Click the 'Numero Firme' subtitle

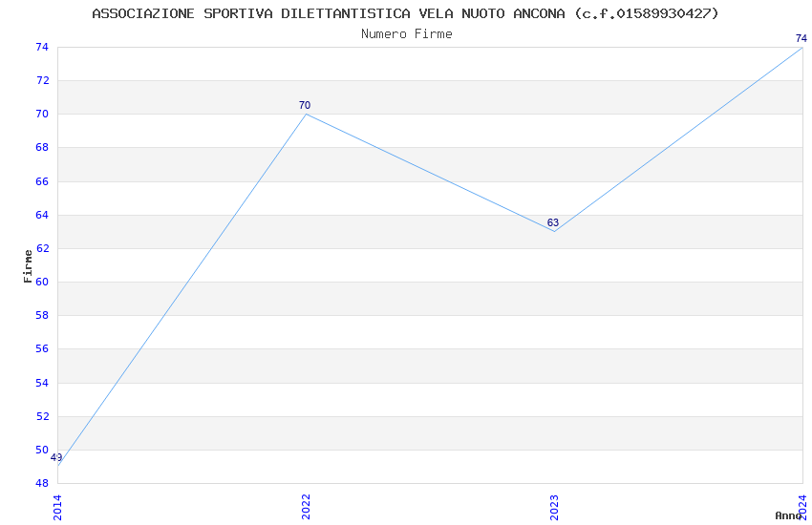coord(406,34)
